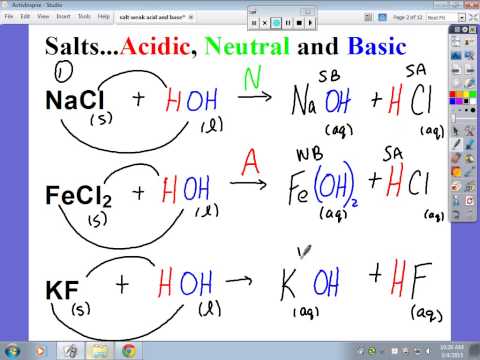Select the Highlighter tool
Viewport: 480px width, 360px height.
click(469, 144)
